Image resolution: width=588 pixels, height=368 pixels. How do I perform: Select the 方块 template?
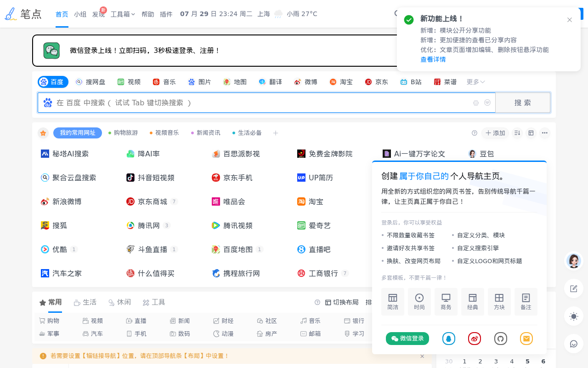coord(499,302)
